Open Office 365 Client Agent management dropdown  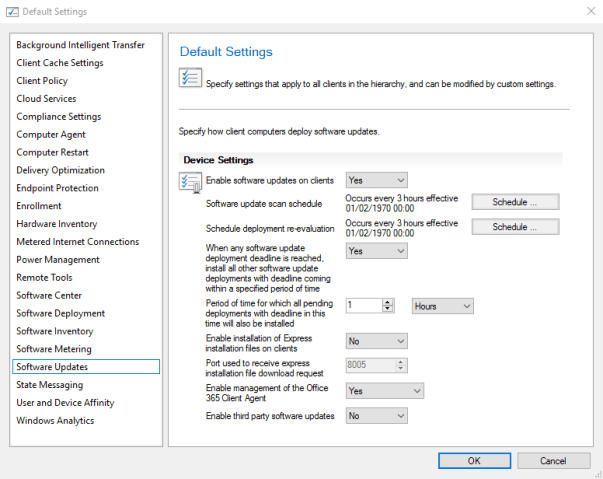coord(385,391)
